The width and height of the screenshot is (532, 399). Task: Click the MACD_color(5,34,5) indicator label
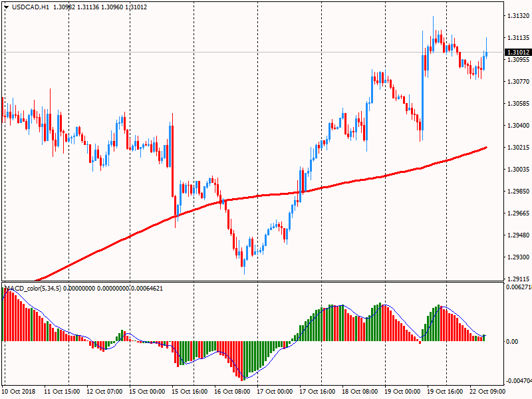[33, 289]
